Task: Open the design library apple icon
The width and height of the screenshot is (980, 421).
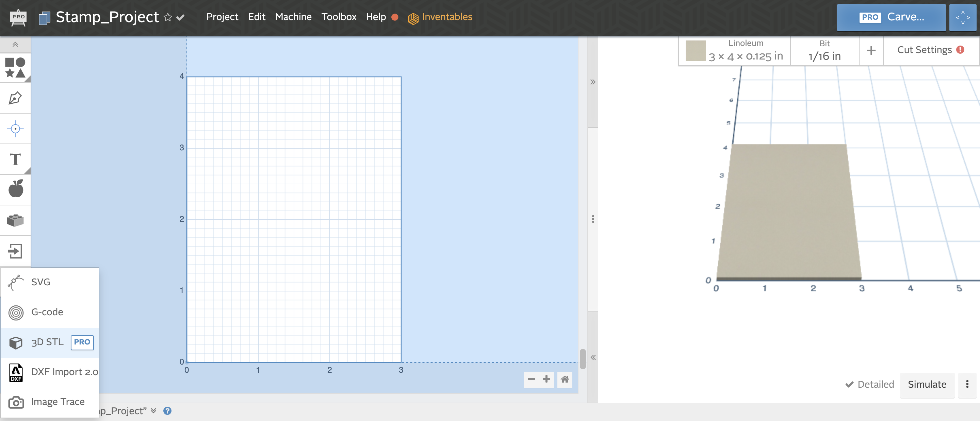Action: [15, 189]
